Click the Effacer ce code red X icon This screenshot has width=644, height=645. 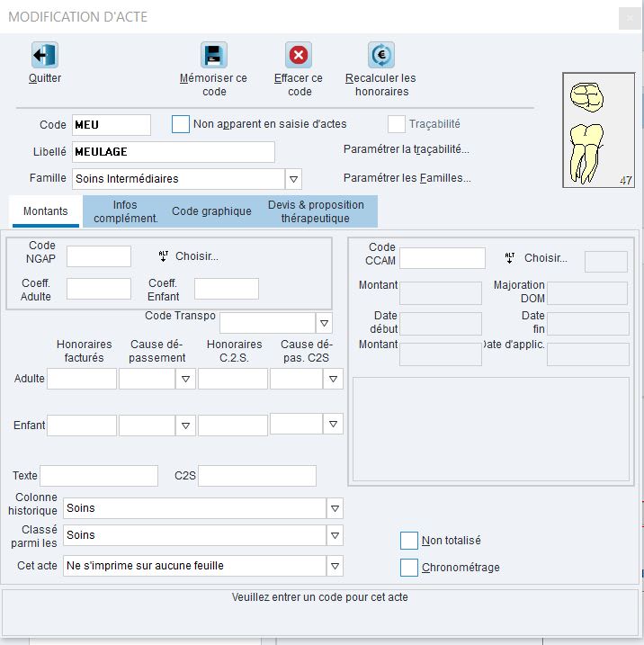(x=298, y=56)
